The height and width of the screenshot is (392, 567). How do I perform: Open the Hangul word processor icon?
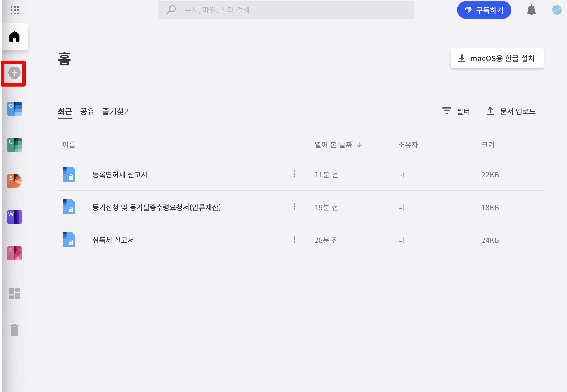pyautogui.click(x=14, y=109)
